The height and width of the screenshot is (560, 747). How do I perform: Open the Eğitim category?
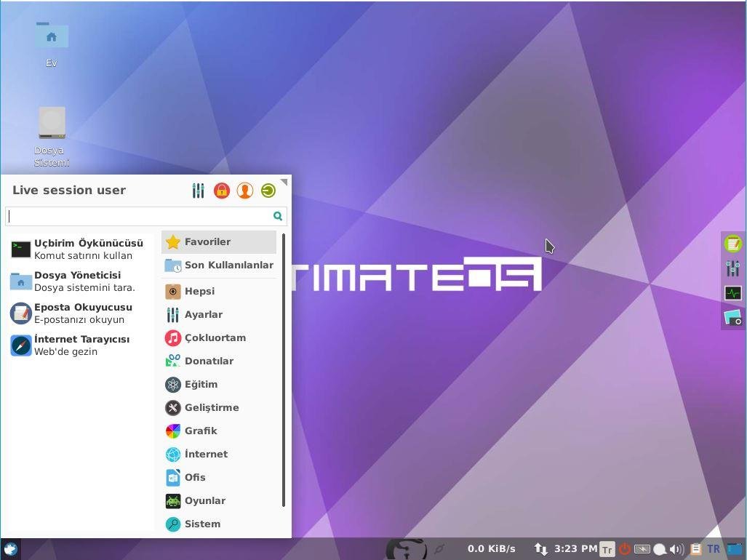[219, 384]
